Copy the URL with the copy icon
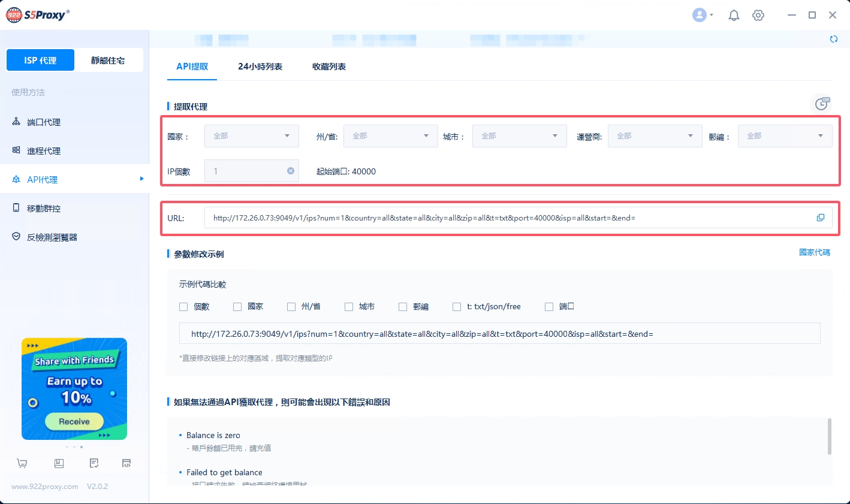Viewport: 850px width, 504px height. [x=820, y=218]
